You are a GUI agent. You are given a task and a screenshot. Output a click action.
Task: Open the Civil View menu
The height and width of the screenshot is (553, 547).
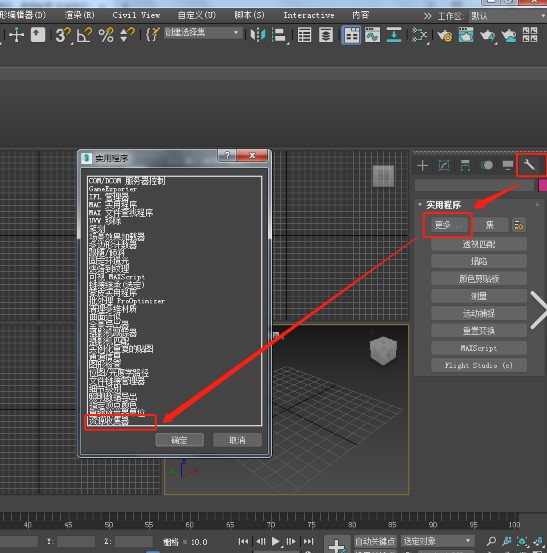click(136, 15)
